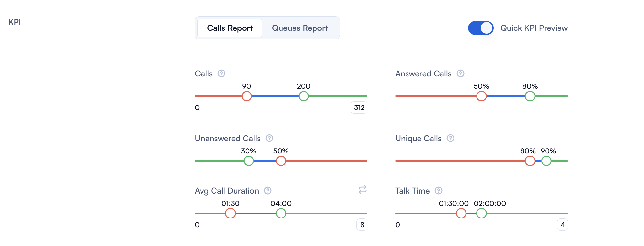Click the Avg Call Duration help icon
Screen dimensions: 644x246
coord(268,191)
